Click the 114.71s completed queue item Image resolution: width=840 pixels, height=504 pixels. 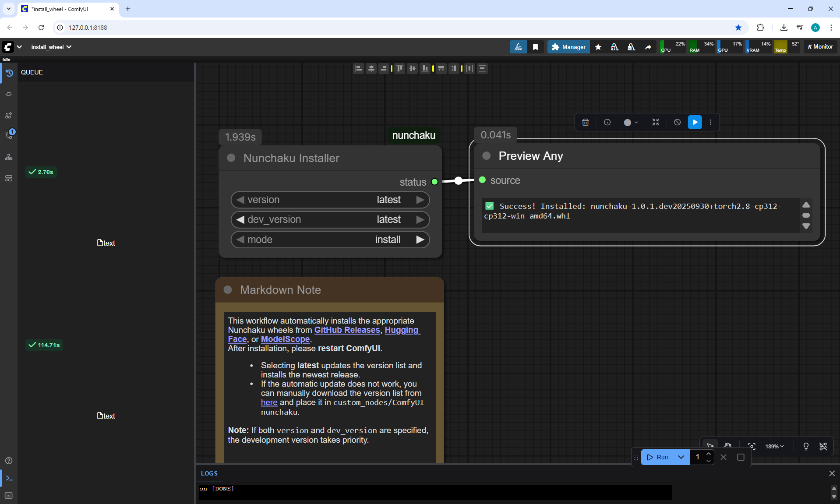[x=44, y=345]
